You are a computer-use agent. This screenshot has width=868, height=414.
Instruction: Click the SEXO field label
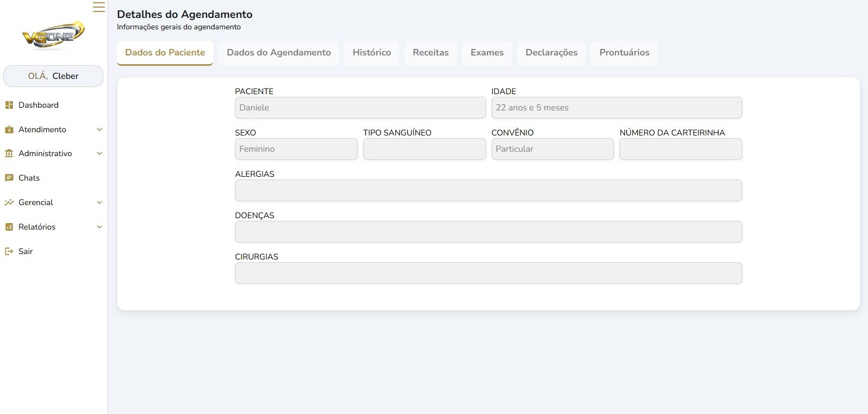coord(245,133)
